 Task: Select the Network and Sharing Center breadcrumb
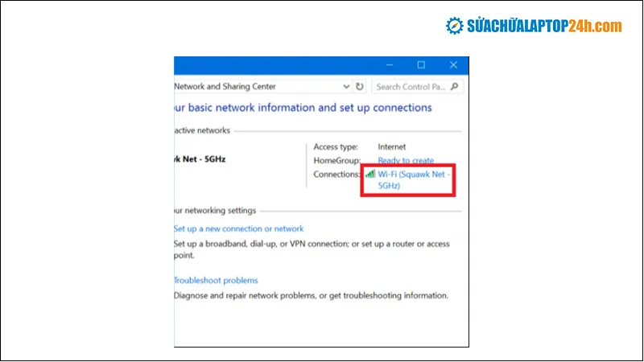pos(225,87)
